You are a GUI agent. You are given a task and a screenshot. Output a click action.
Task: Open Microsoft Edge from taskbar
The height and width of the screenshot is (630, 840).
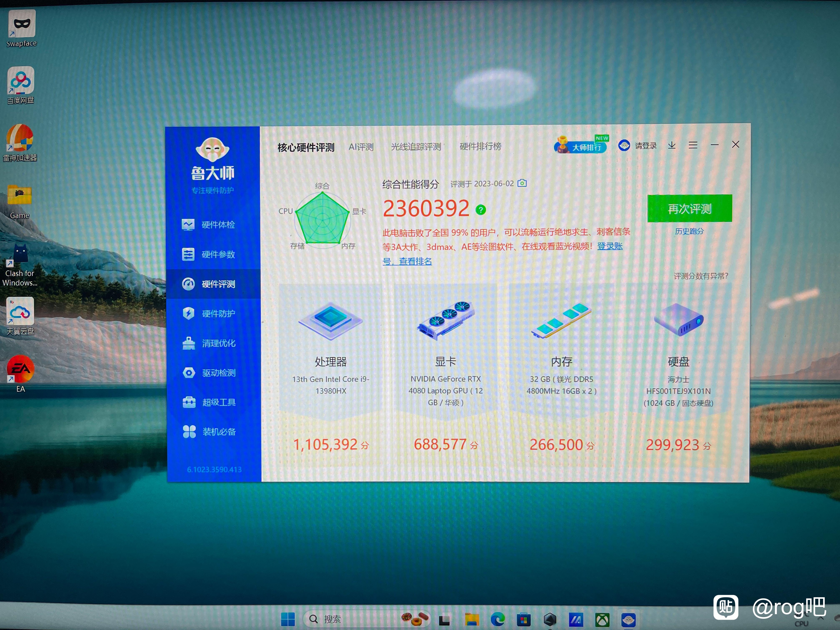[x=497, y=619]
